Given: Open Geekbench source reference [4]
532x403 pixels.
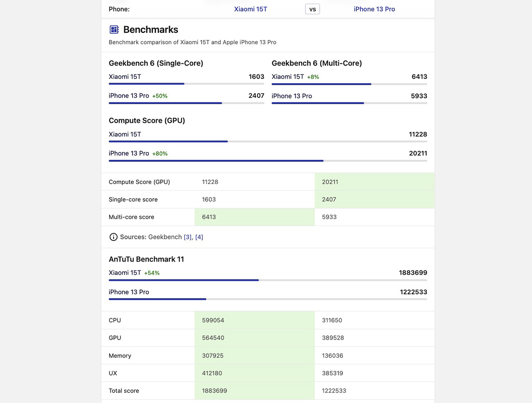Looking at the screenshot, I should point(199,237).
